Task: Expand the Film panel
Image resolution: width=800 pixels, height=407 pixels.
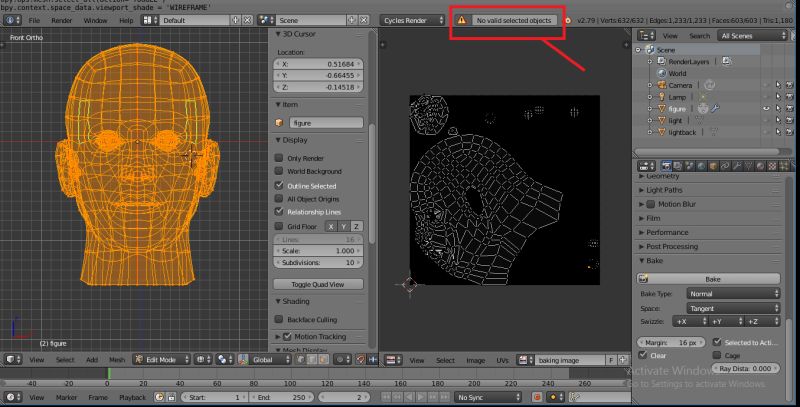Action: click(x=712, y=218)
